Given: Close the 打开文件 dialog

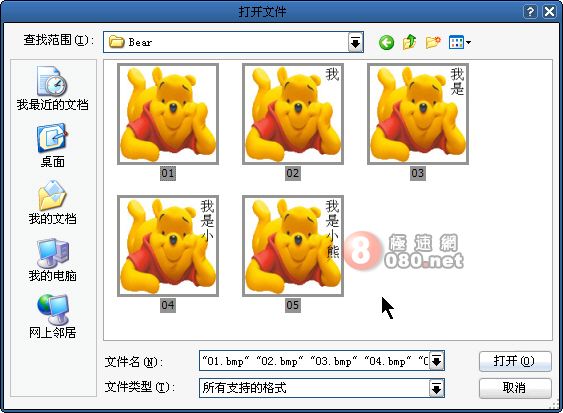Looking at the screenshot, I should 549,11.
